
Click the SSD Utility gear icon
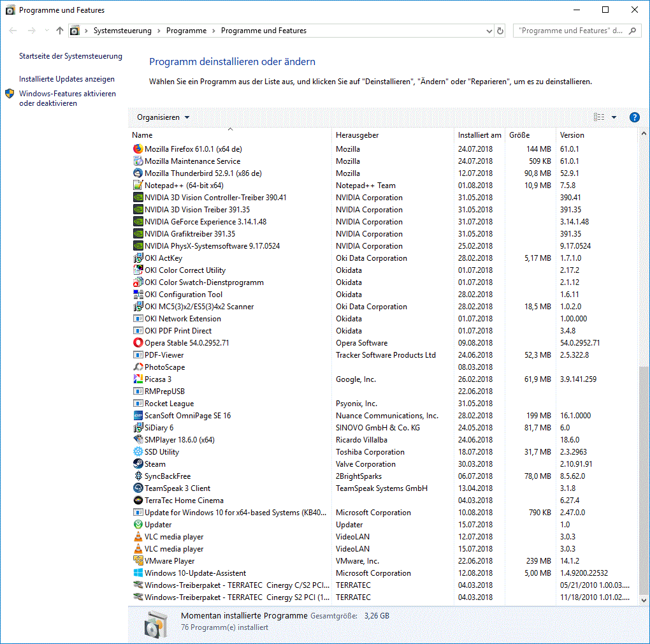tap(138, 451)
